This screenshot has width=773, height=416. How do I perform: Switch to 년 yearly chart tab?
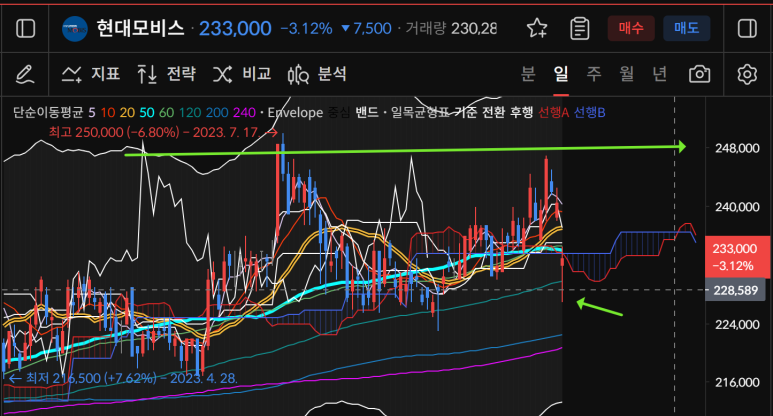[660, 74]
